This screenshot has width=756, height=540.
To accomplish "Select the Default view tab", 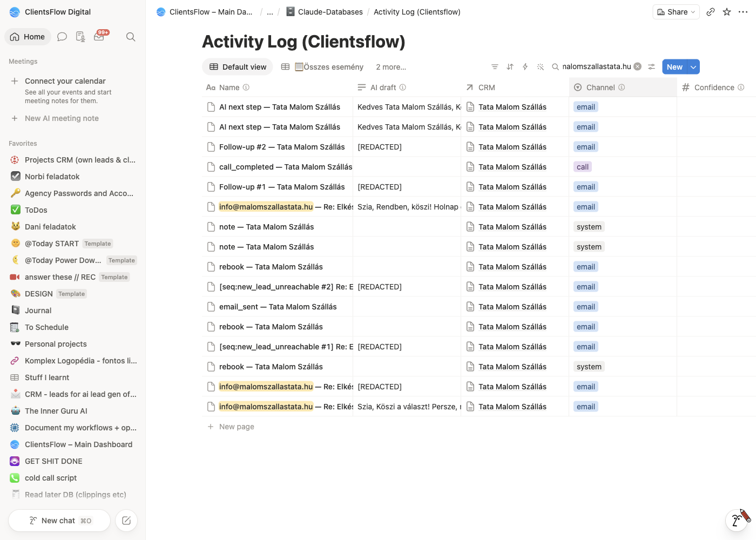I will 238,67.
